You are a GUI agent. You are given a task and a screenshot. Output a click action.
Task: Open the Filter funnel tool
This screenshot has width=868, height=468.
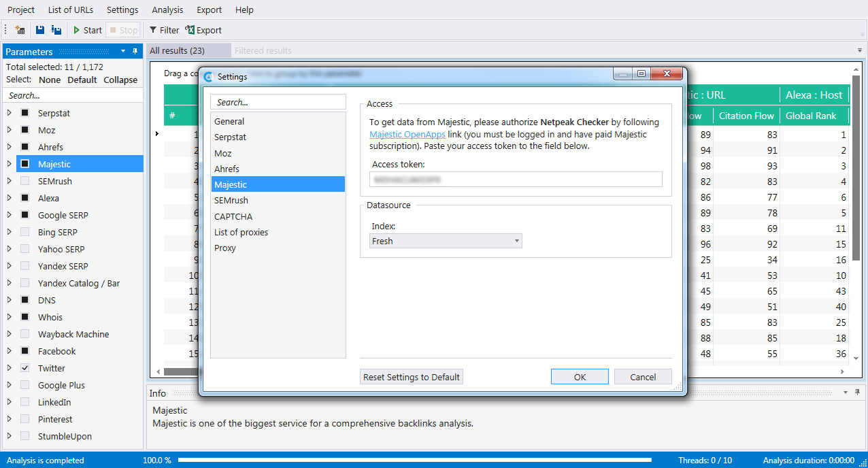tap(164, 30)
